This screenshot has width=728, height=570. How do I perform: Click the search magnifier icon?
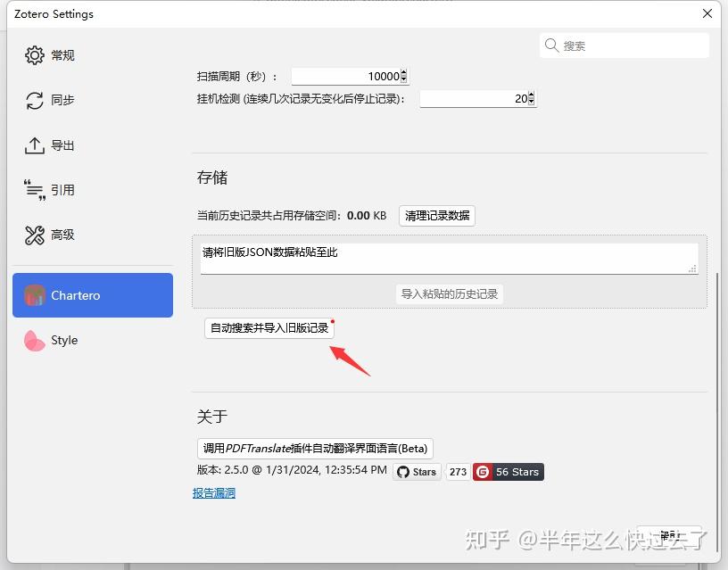tap(551, 45)
